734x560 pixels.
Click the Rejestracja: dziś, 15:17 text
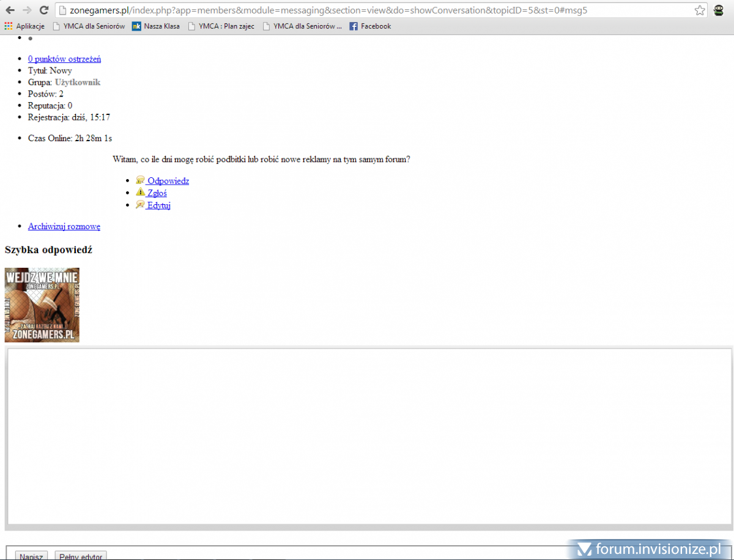[x=69, y=117]
